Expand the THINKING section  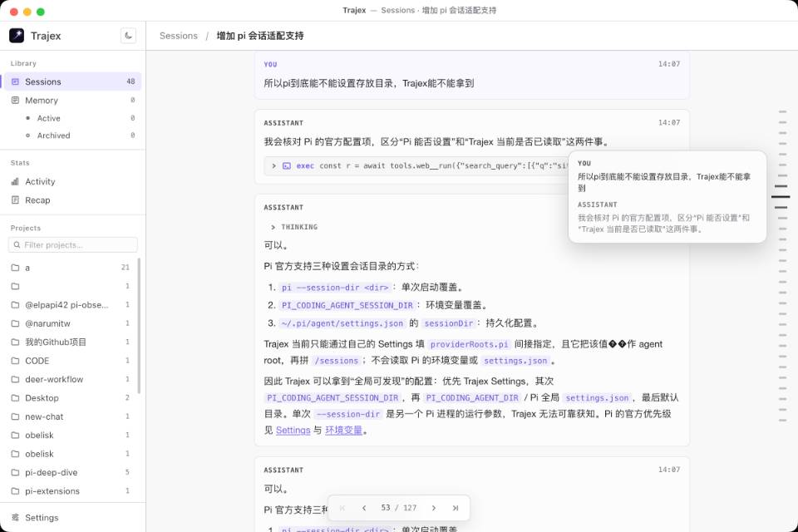(x=294, y=227)
